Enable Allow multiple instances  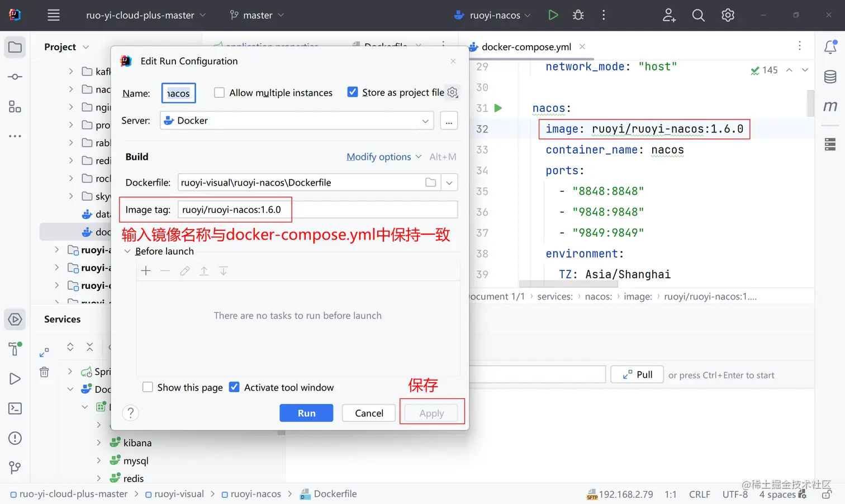pyautogui.click(x=220, y=93)
